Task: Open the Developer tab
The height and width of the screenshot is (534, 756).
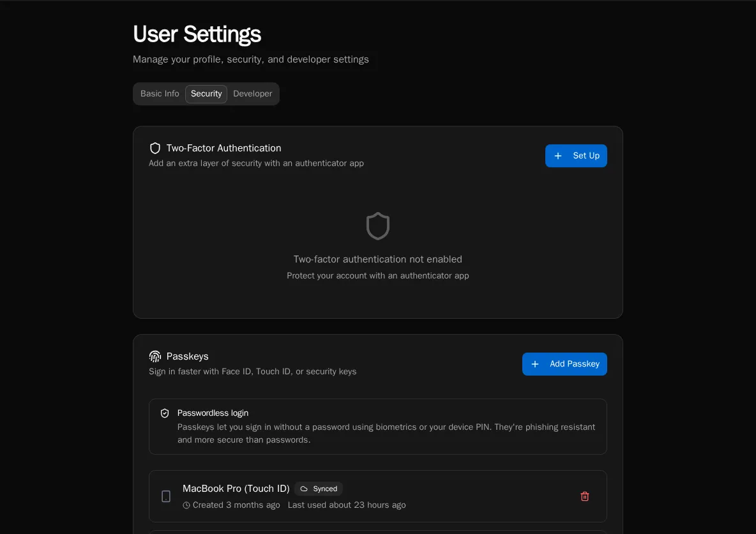Action: (x=253, y=94)
